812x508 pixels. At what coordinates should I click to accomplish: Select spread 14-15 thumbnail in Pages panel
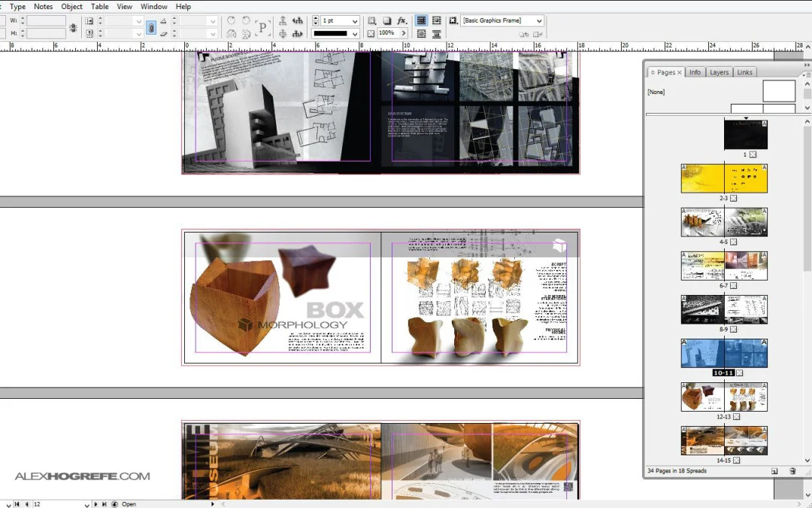point(724,440)
